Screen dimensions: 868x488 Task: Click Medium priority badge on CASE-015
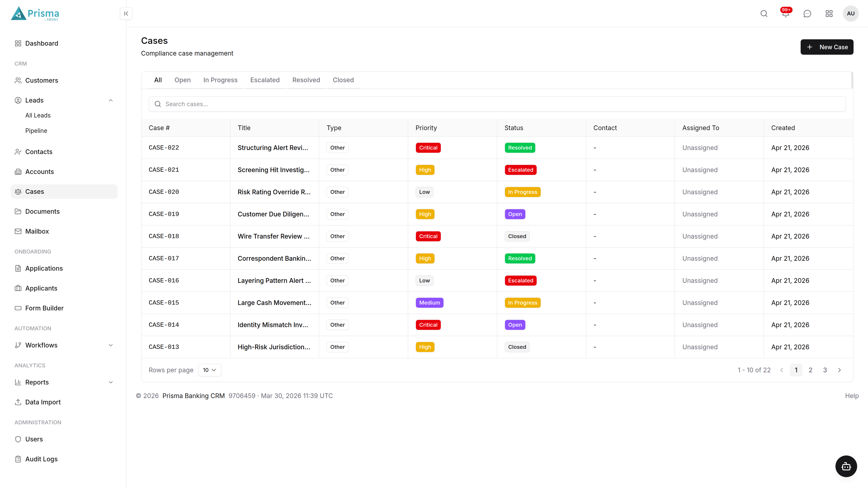pos(429,303)
